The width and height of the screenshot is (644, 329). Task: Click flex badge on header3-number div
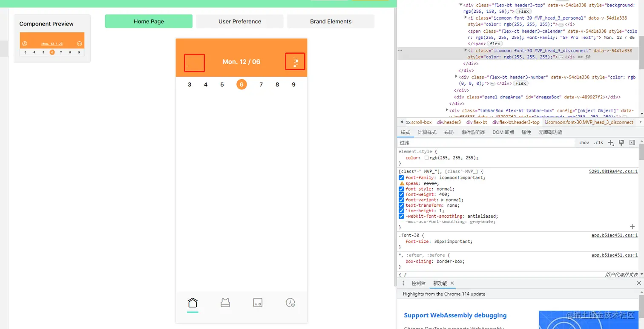(x=521, y=84)
